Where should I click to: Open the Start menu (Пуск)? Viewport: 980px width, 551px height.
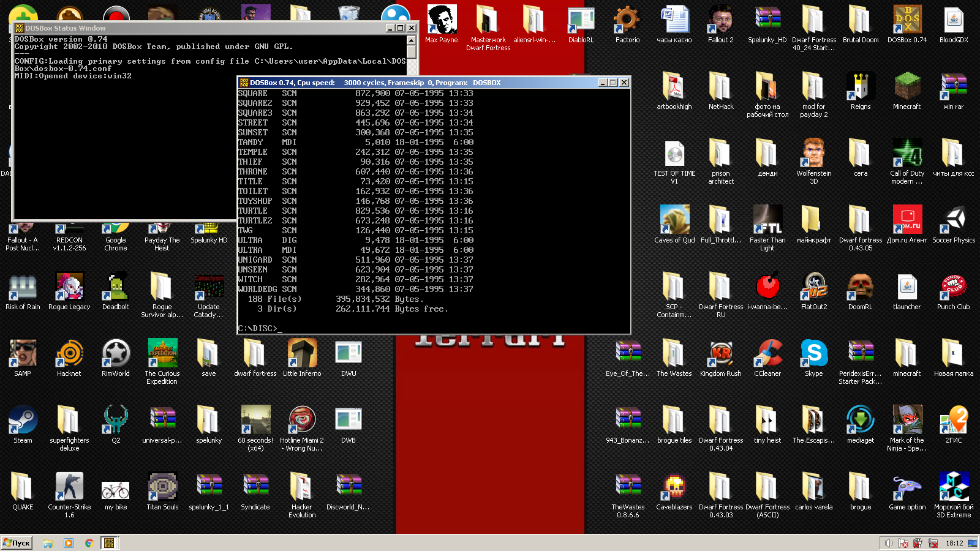[17, 543]
